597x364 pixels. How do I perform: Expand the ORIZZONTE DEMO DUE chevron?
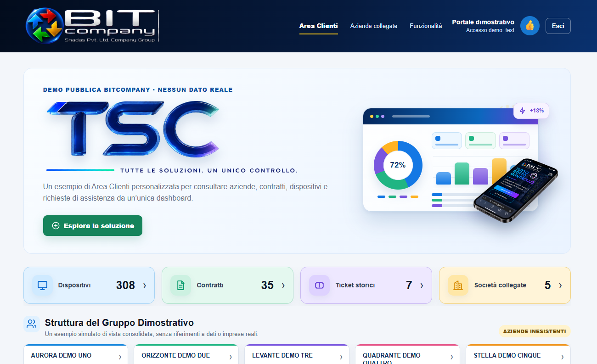pos(231,357)
